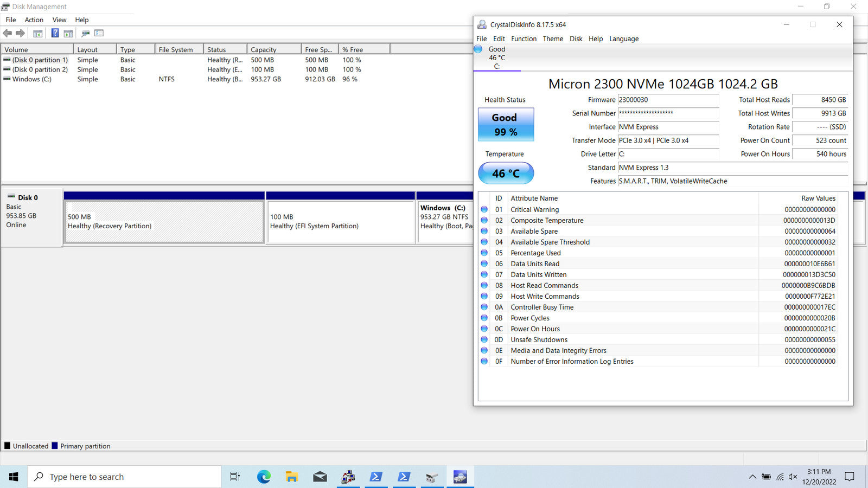Sort volumes by the Volume column header

point(16,50)
